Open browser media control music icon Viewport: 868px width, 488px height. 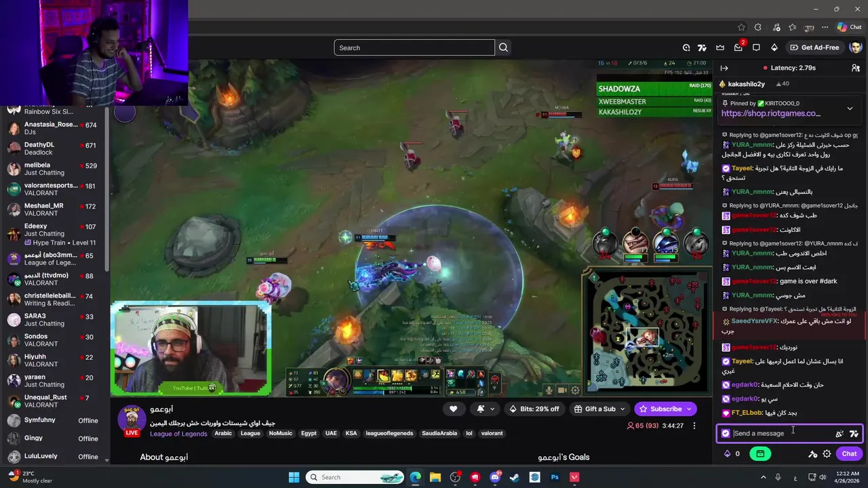(x=775, y=27)
